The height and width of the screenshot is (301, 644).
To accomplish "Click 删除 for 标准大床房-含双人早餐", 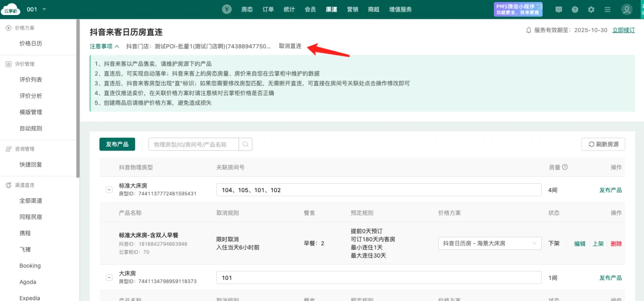I will coord(617,244).
